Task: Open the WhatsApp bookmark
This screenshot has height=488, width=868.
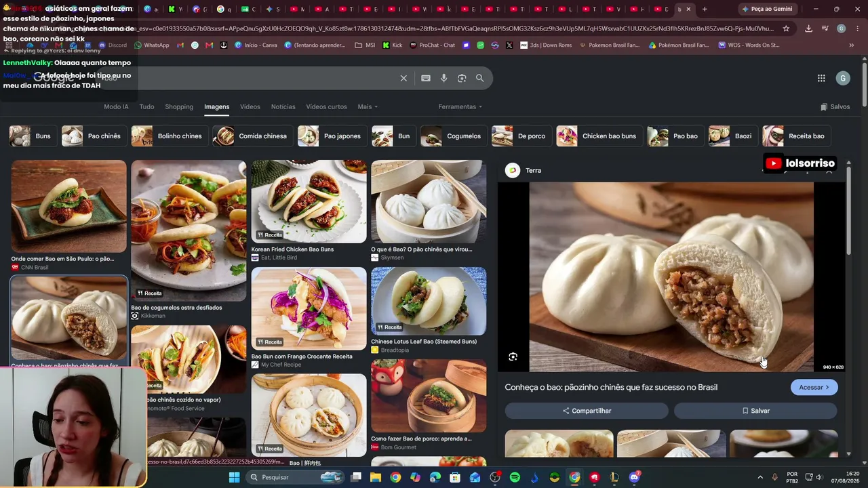Action: [152, 45]
